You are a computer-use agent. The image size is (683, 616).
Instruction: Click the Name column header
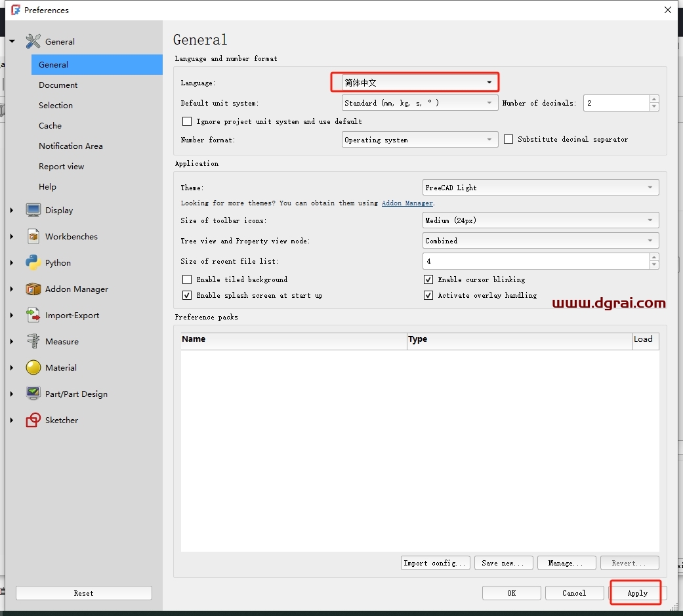(293, 341)
